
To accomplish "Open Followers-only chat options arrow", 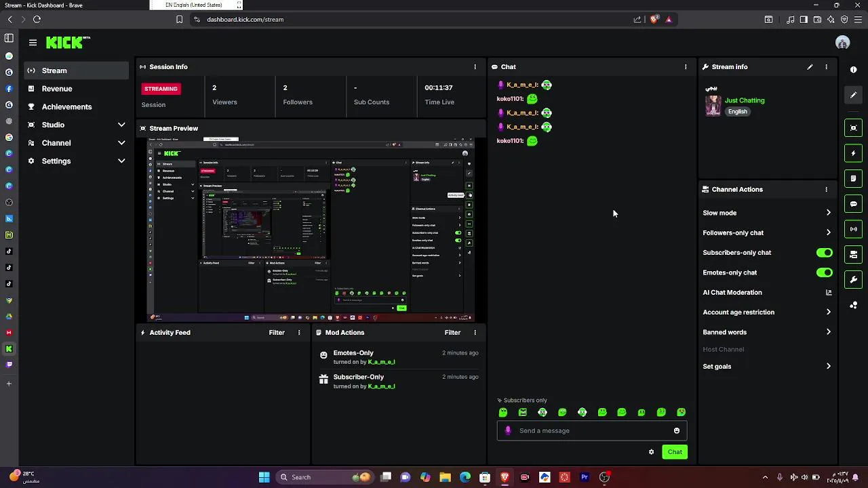I will (x=829, y=232).
